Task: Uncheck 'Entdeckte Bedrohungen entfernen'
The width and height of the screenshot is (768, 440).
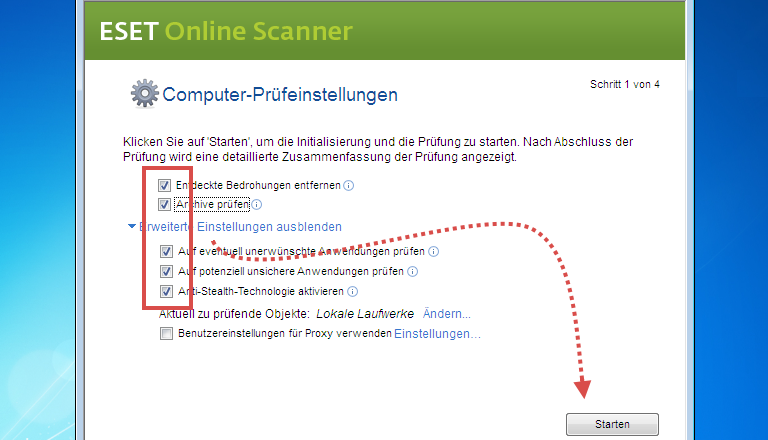Action: point(164,185)
